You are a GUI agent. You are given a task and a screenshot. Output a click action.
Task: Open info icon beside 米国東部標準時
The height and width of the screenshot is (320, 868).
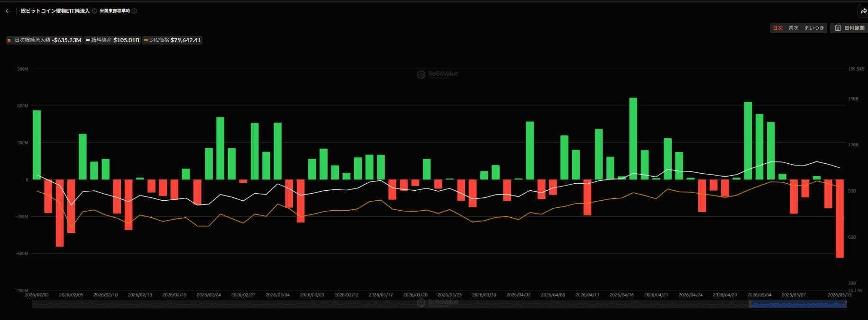point(134,11)
